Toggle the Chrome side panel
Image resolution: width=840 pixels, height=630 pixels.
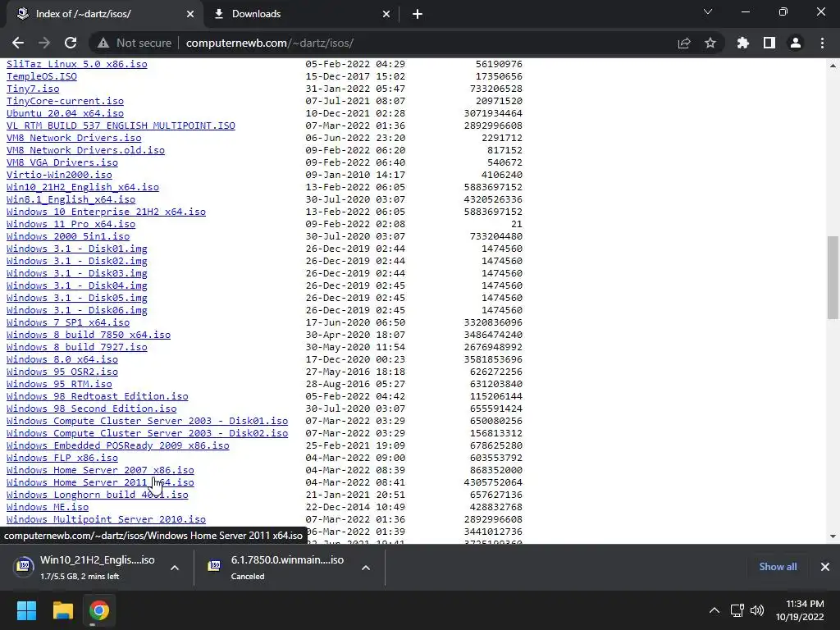coord(769,43)
